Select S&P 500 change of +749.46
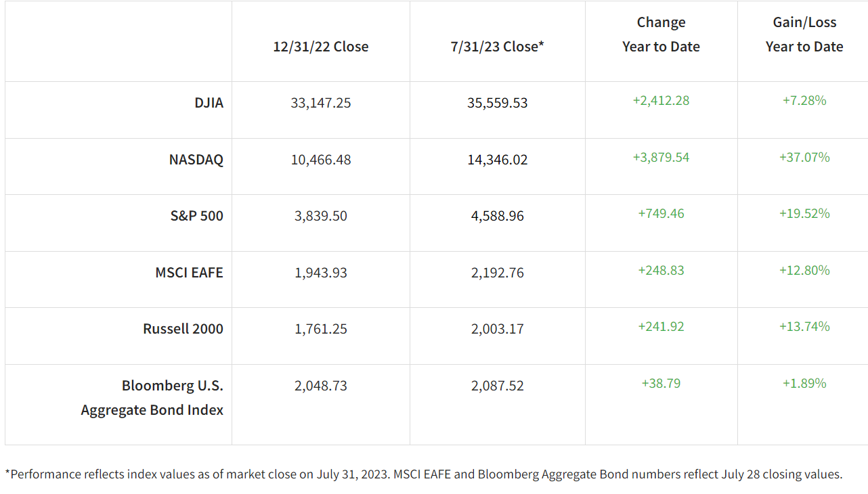Image resolution: width=868 pixels, height=494 pixels. tap(661, 214)
